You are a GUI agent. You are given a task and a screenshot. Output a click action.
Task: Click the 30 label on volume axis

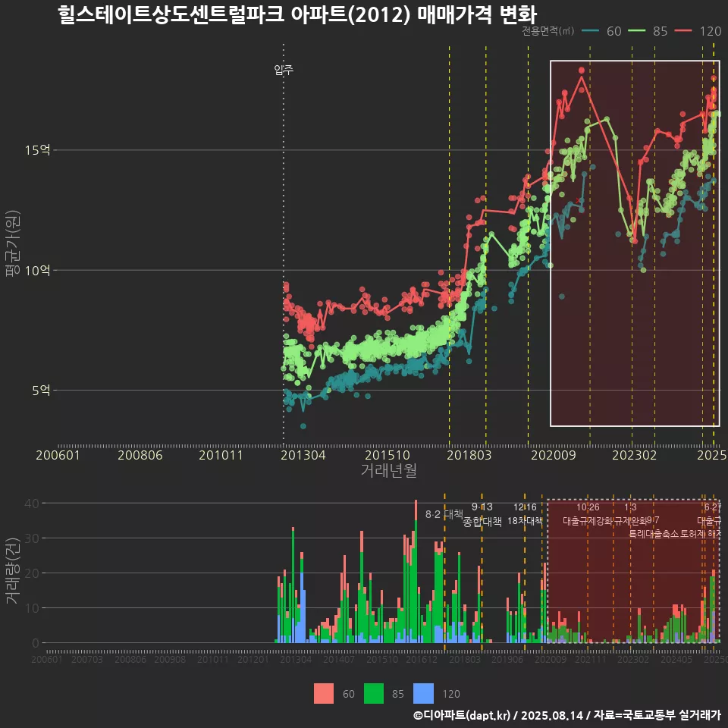click(32, 538)
